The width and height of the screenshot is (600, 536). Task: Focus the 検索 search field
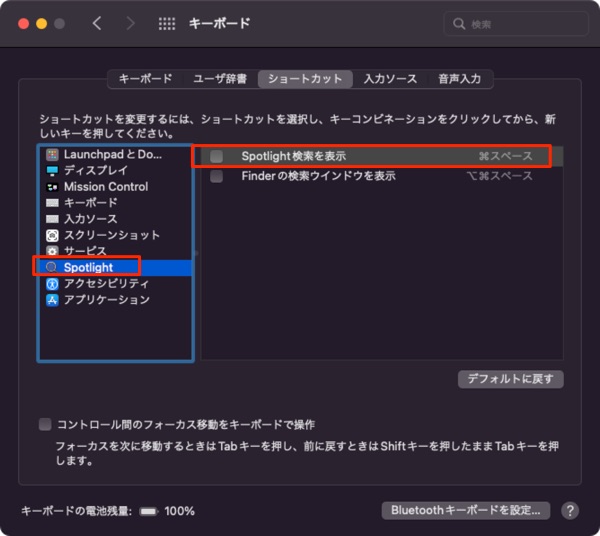[x=516, y=24]
